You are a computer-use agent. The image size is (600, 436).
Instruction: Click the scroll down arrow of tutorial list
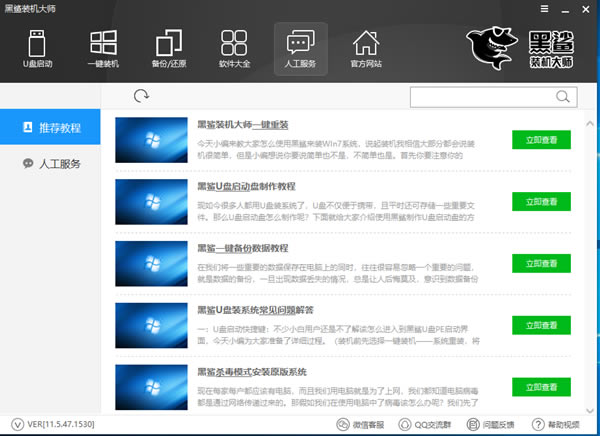pyautogui.click(x=590, y=410)
